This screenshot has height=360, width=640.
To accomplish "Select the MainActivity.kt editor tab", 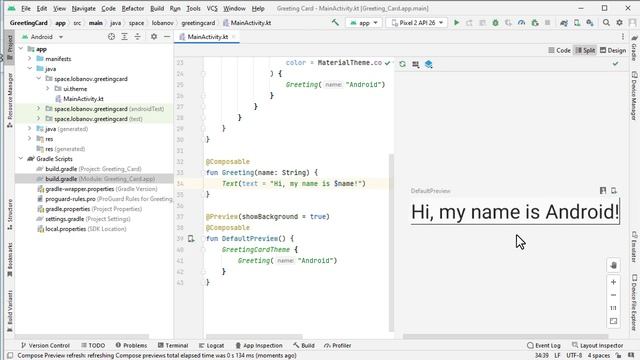I will [x=207, y=37].
